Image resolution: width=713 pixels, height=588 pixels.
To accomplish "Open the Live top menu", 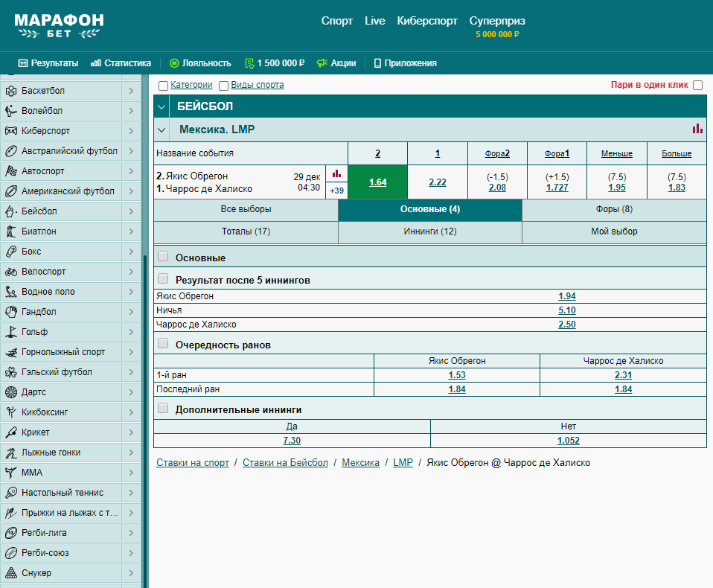I will (374, 21).
